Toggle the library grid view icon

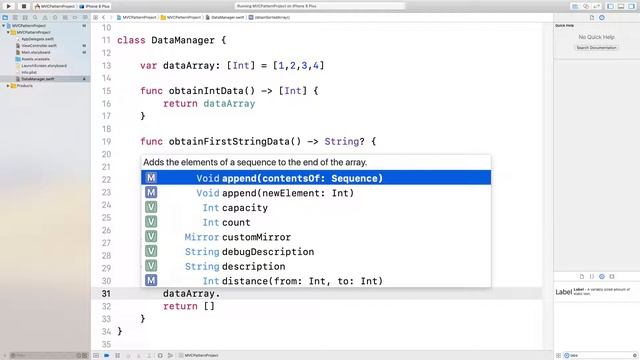point(558,356)
